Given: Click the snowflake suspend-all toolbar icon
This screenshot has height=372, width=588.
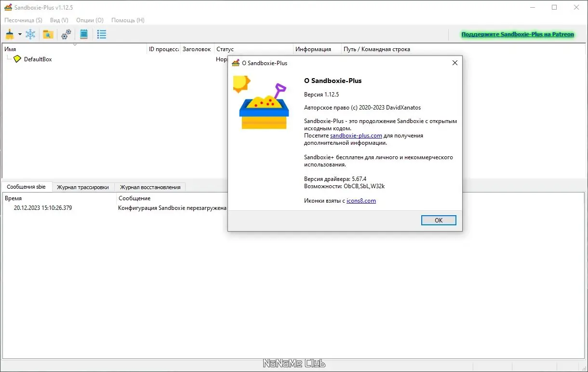Looking at the screenshot, I should point(30,34).
